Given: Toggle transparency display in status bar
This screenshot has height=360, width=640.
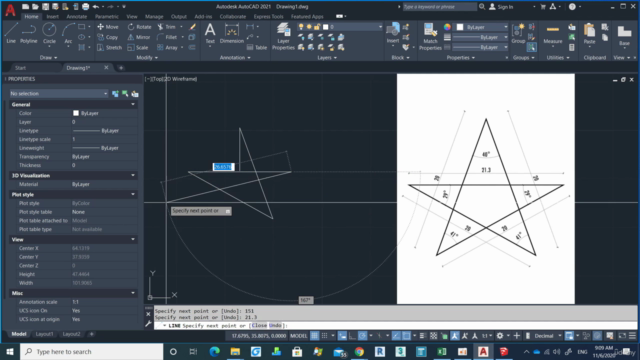Looking at the screenshot, I should point(433,336).
